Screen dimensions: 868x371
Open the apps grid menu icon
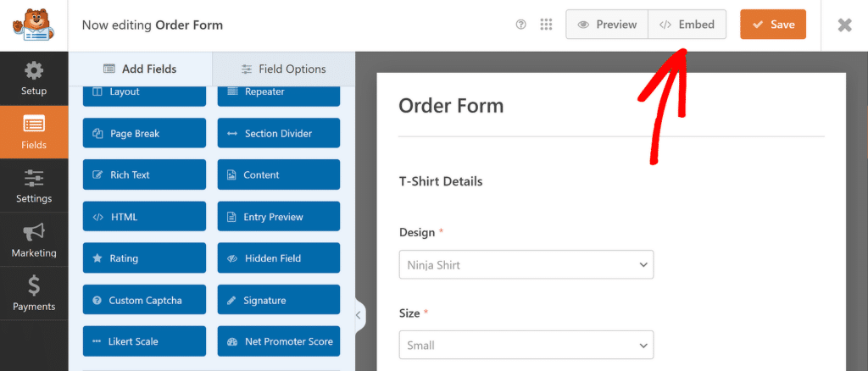547,25
